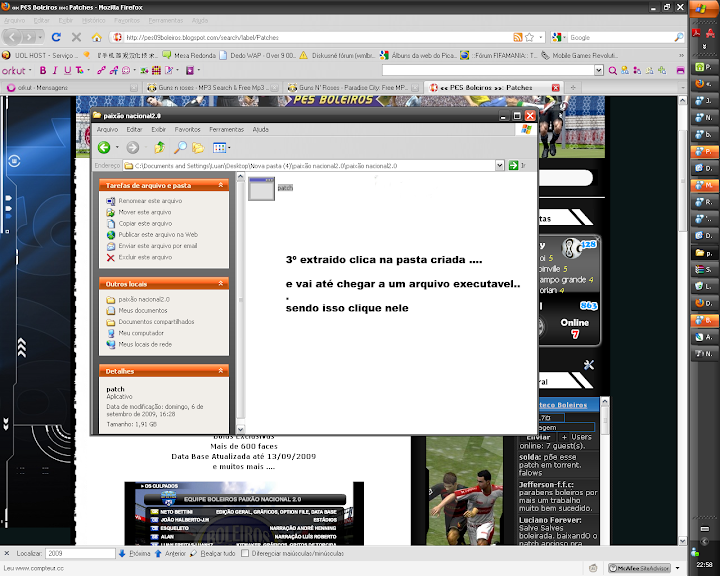Click Excluir este arquivo

[x=145, y=257]
